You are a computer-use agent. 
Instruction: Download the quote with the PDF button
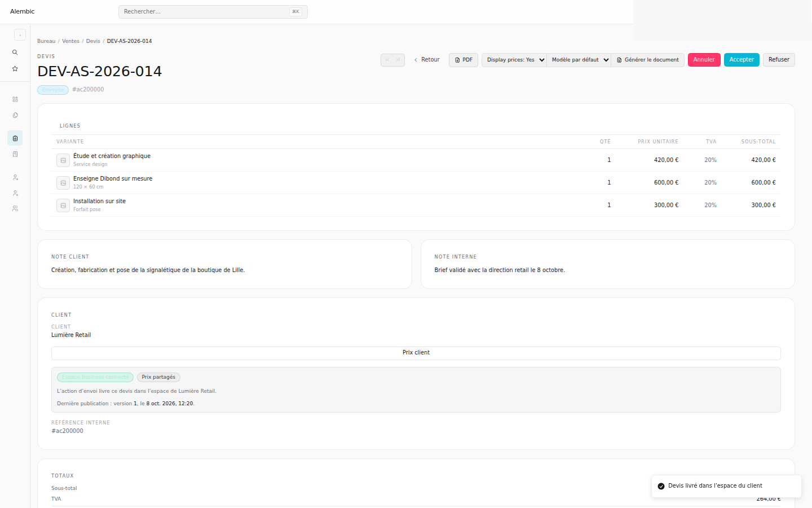464,60
